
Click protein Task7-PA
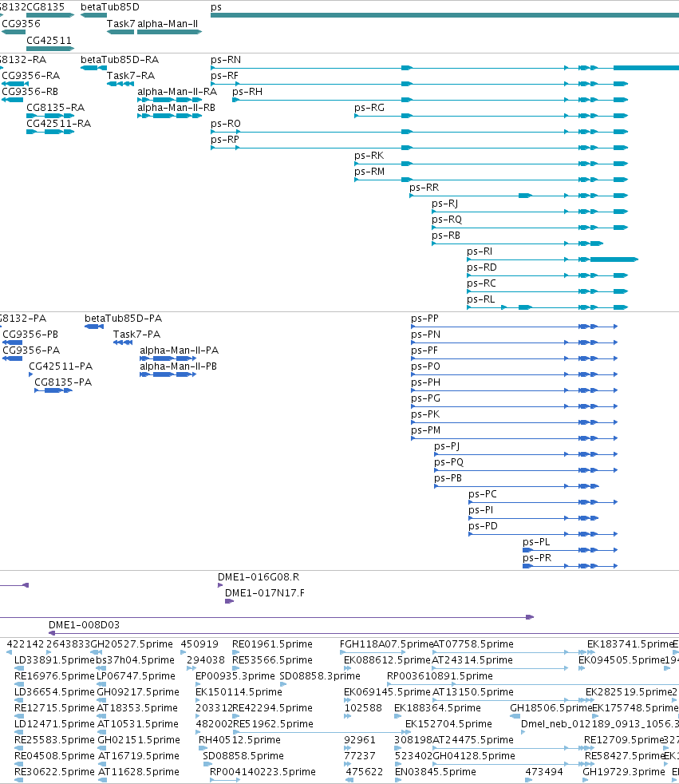(136, 335)
